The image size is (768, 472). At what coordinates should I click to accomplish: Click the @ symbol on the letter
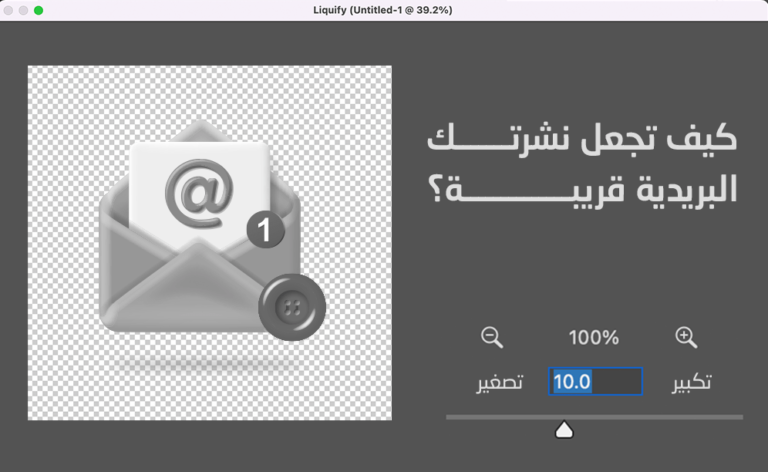pos(199,190)
